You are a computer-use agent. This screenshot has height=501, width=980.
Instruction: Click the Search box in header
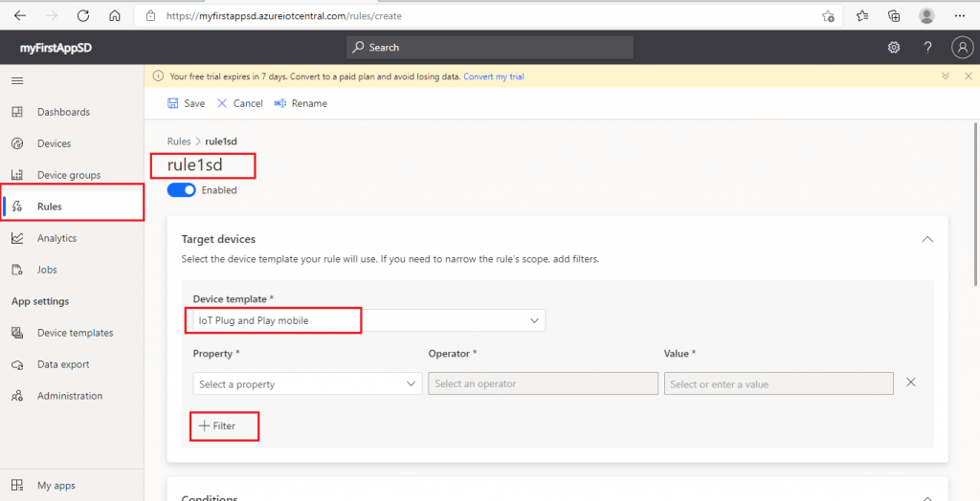(x=489, y=48)
